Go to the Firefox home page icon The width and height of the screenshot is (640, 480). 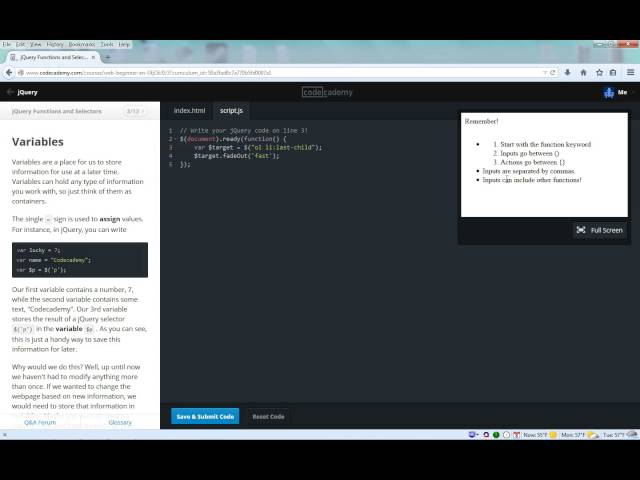583,72
